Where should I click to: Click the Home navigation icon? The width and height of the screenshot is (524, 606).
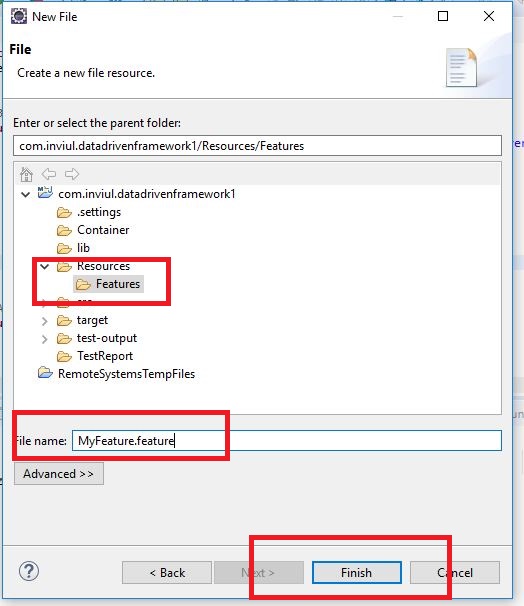tap(26, 174)
